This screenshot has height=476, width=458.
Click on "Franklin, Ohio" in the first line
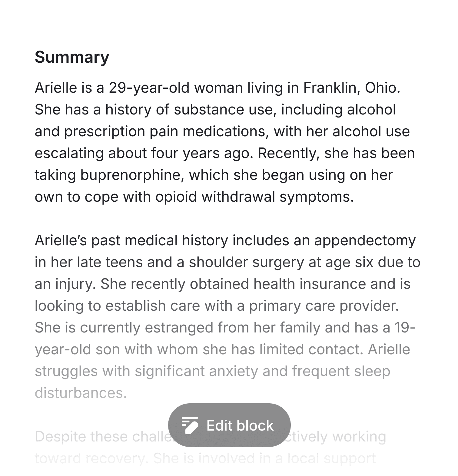click(x=352, y=88)
